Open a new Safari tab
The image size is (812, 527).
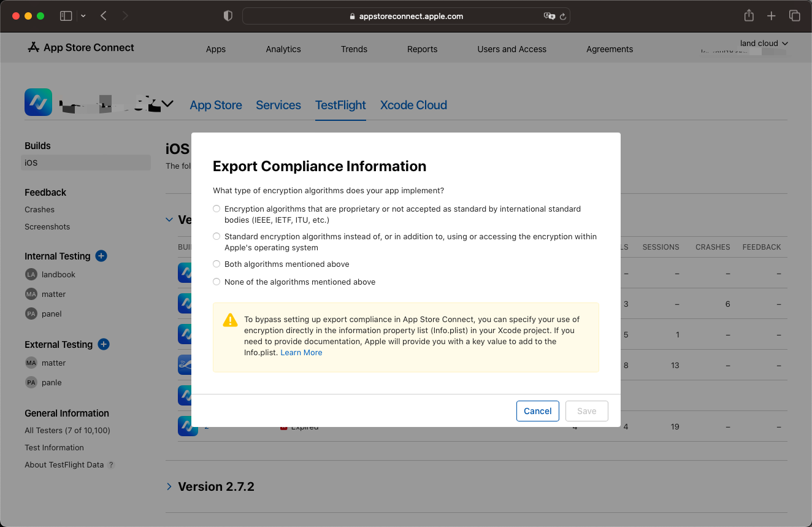pos(772,16)
